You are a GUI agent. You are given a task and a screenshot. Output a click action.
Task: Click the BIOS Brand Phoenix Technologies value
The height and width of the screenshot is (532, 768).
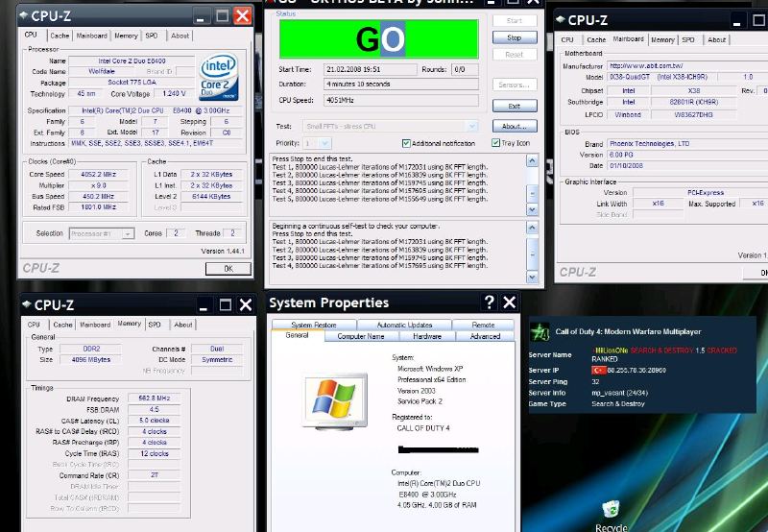tap(687, 143)
